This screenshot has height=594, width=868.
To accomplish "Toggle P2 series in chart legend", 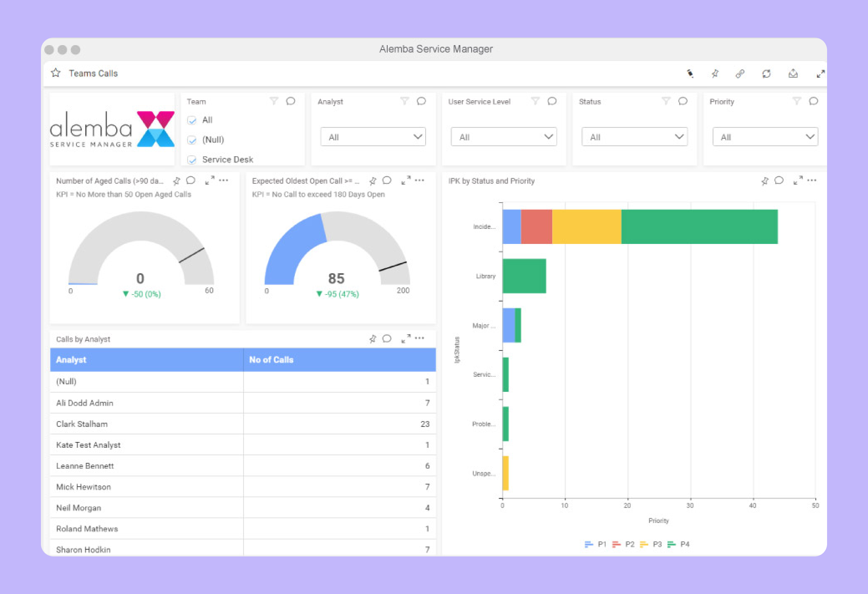I will point(623,544).
